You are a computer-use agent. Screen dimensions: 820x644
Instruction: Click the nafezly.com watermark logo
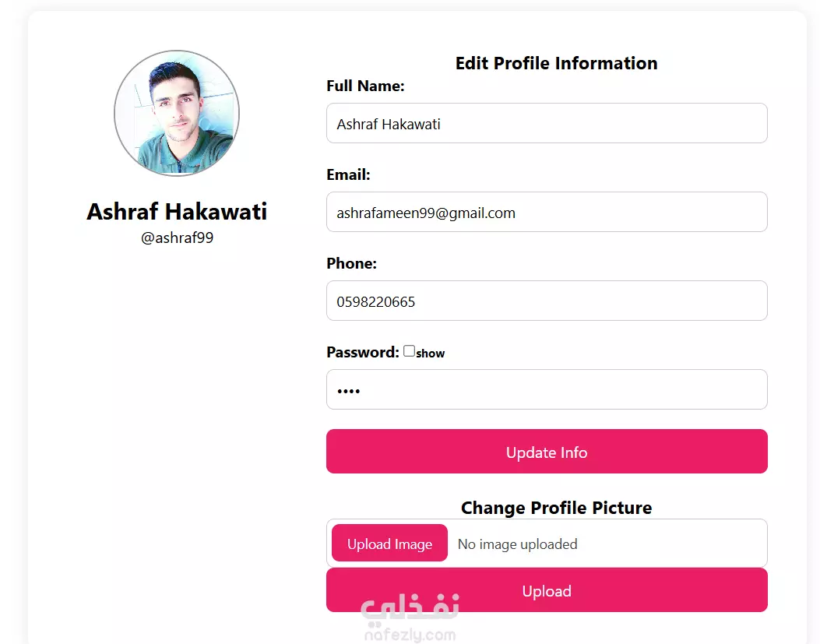coord(410,618)
